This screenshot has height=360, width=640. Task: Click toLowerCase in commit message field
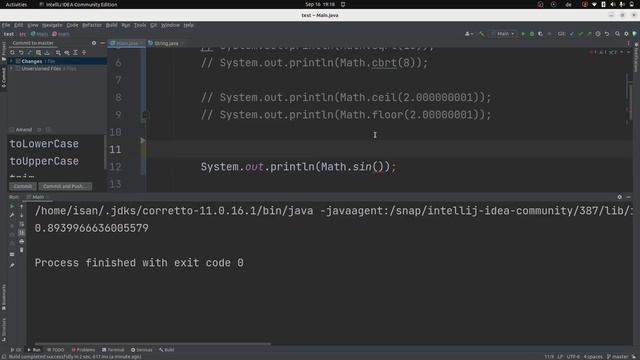pos(44,144)
